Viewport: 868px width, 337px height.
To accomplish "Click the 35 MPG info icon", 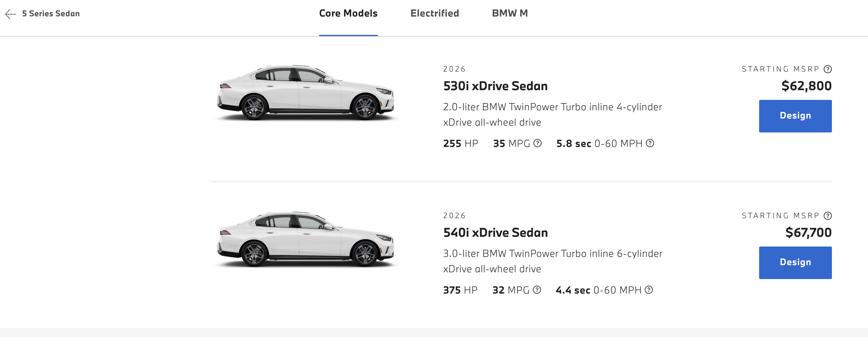I will [538, 143].
